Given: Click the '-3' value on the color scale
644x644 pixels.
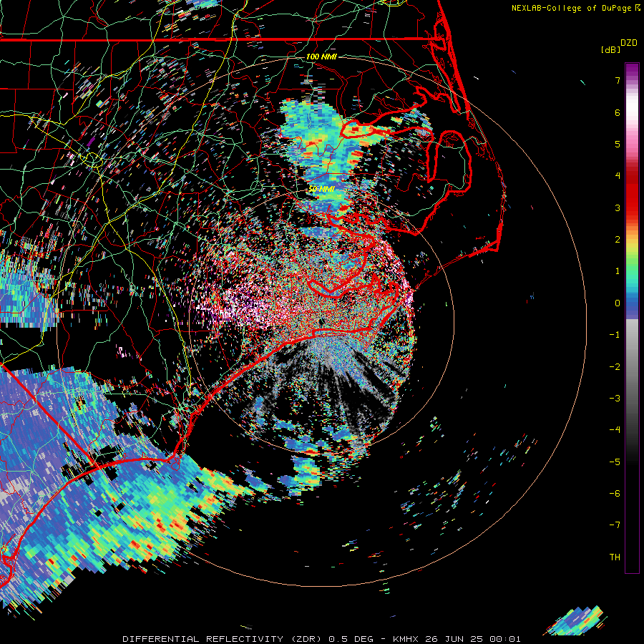Looking at the screenshot, I should point(615,399).
